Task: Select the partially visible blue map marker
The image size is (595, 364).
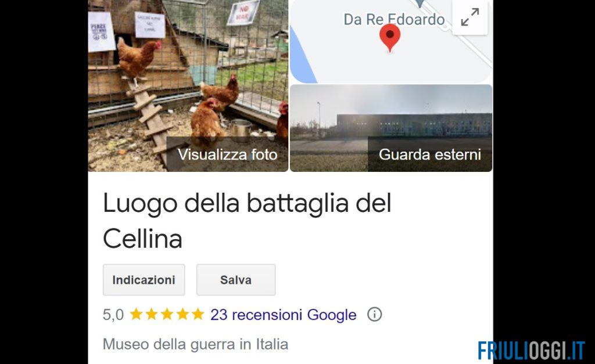Action: pos(420,3)
